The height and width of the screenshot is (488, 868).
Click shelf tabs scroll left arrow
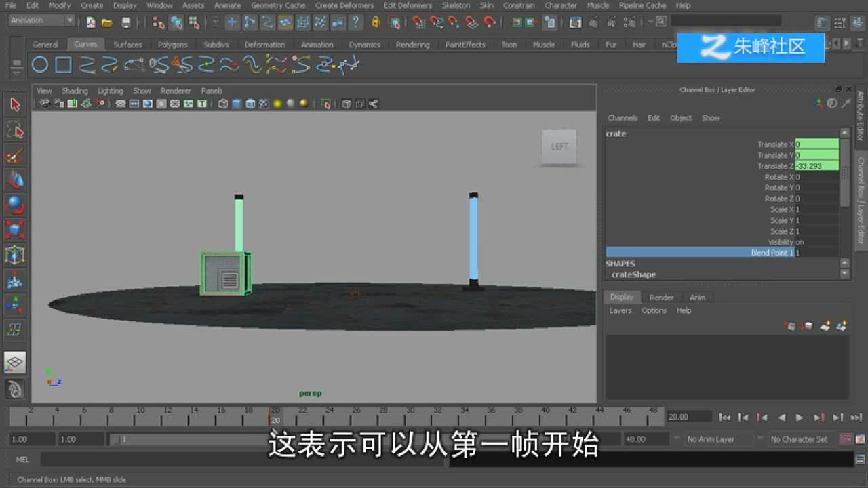point(835,44)
